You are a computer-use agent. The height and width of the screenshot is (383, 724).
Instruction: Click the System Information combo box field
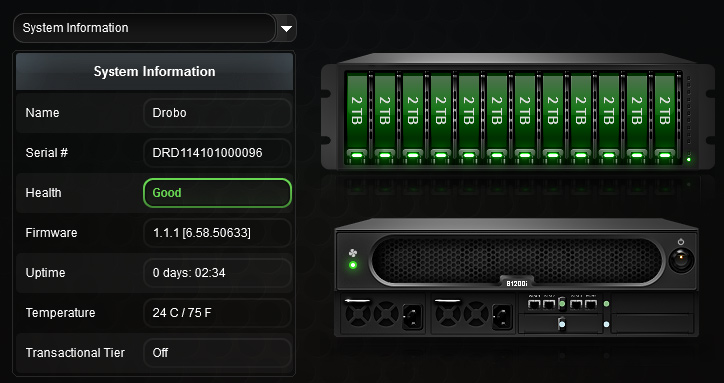click(x=145, y=28)
